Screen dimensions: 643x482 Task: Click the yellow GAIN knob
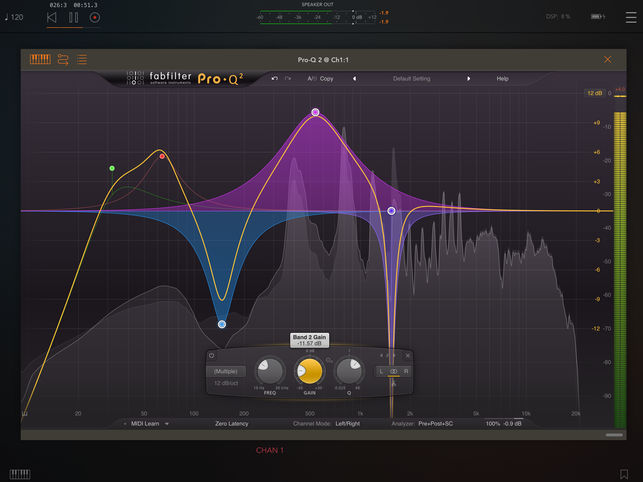(x=310, y=372)
